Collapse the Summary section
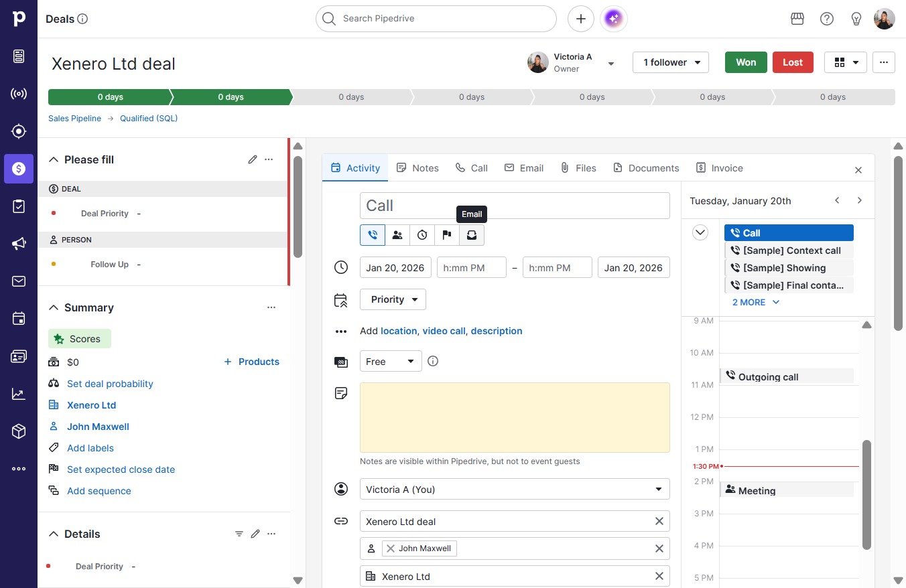 click(54, 307)
